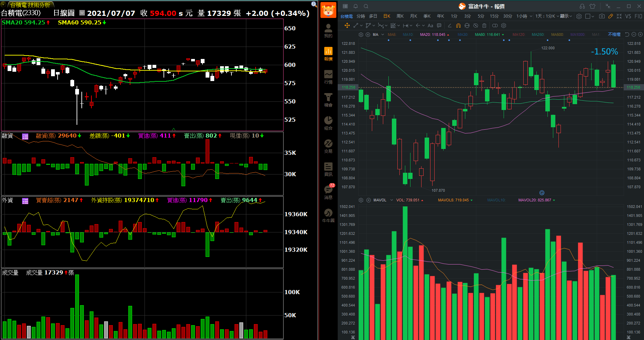Image resolution: width=644 pixels, height=340 pixels.
Task: Open the 顯示 display dropdown
Action: click(566, 16)
